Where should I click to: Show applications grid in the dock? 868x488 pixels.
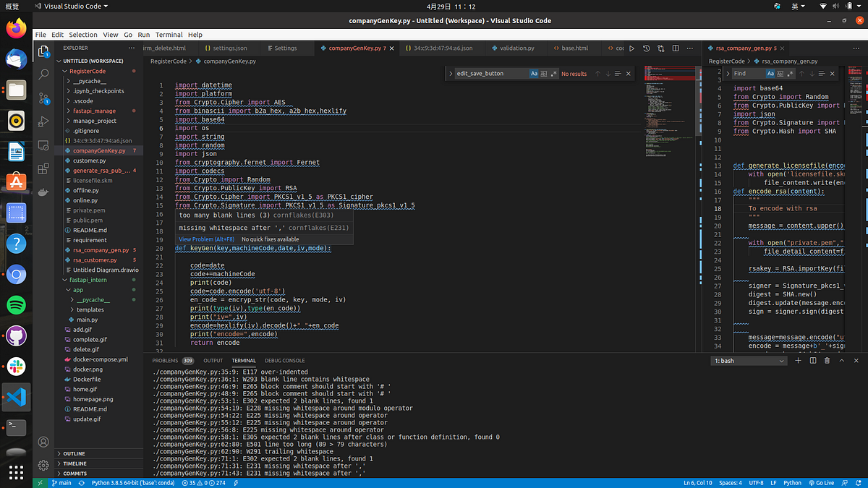click(x=17, y=471)
